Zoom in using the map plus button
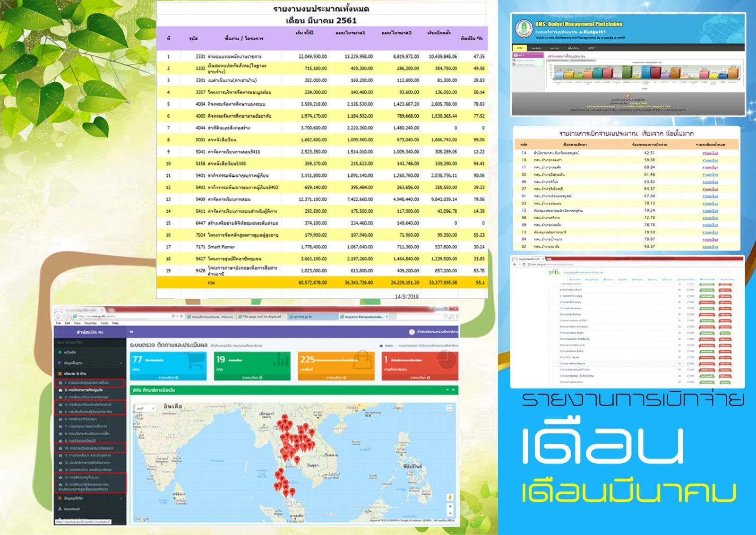This screenshot has width=756, height=535. (450, 507)
